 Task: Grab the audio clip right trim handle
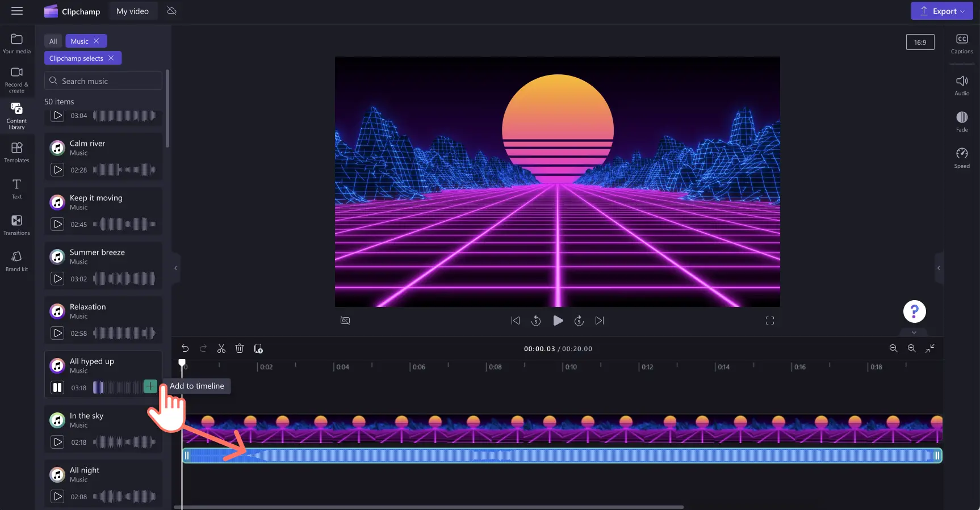point(937,456)
